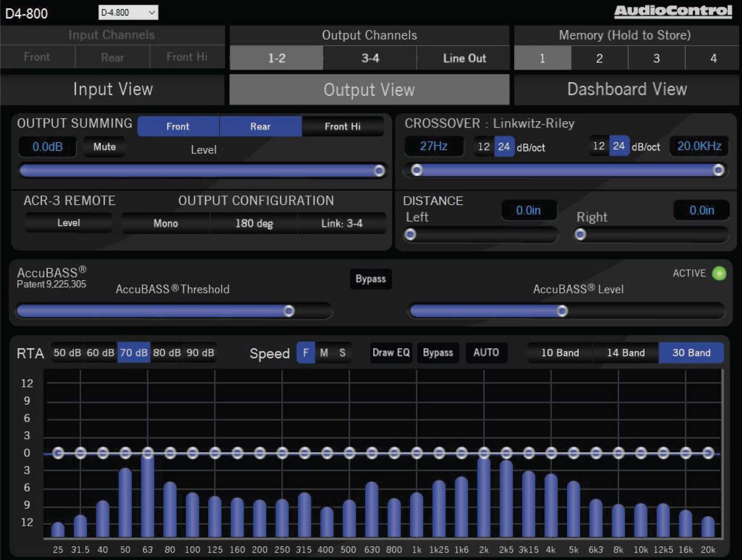Screen dimensions: 742x560
Task: Select 12 dB/oct for the low crossover slope
Action: click(483, 146)
